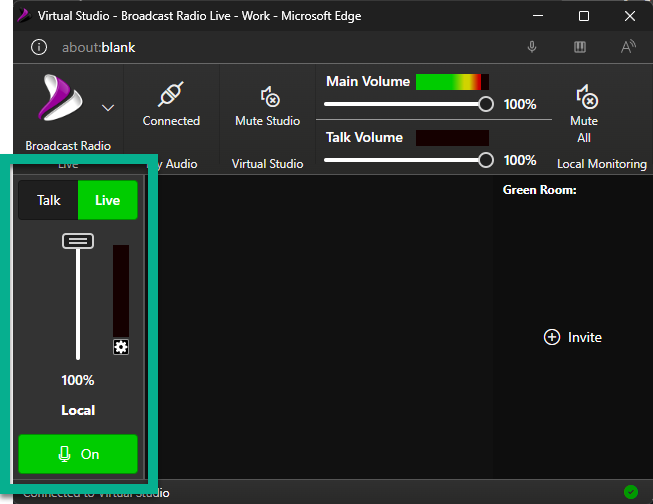Viewport: 653px width, 504px height.
Task: Click the Mute All speaker icon
Action: tap(587, 97)
